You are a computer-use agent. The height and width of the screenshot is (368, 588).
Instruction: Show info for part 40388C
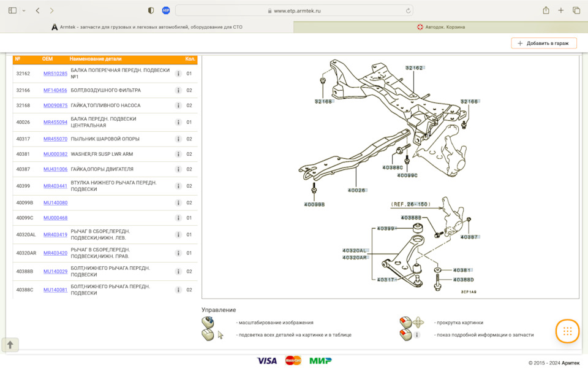click(x=178, y=290)
